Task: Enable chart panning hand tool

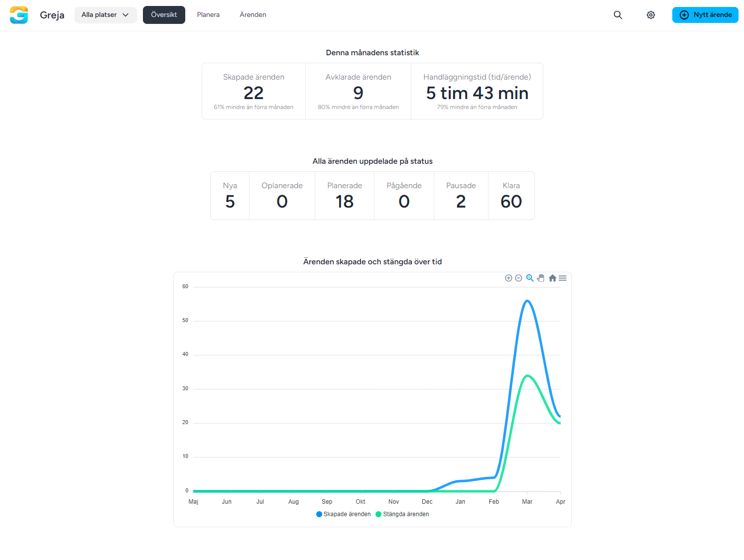Action: point(541,278)
